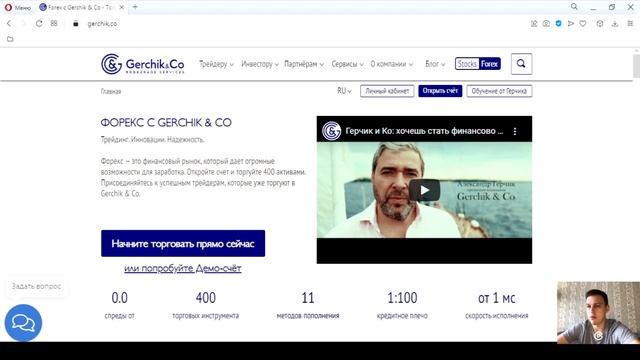Restore down the Opera window
Viewport: 640px width, 360px height.
tap(611, 7)
